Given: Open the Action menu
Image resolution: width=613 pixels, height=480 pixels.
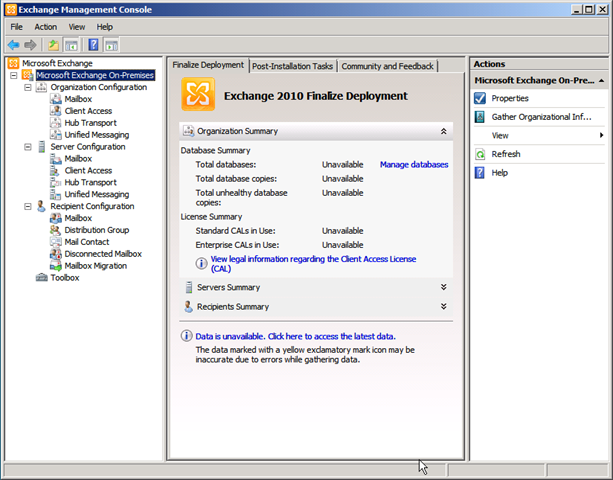Looking at the screenshot, I should pyautogui.click(x=46, y=27).
